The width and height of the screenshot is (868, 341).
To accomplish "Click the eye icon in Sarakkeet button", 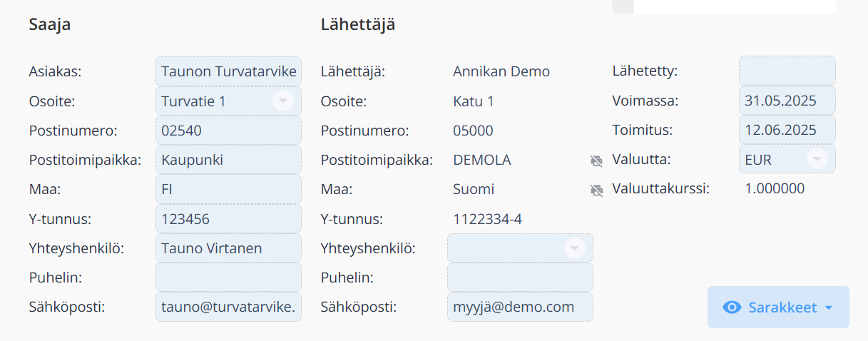I will tap(732, 307).
